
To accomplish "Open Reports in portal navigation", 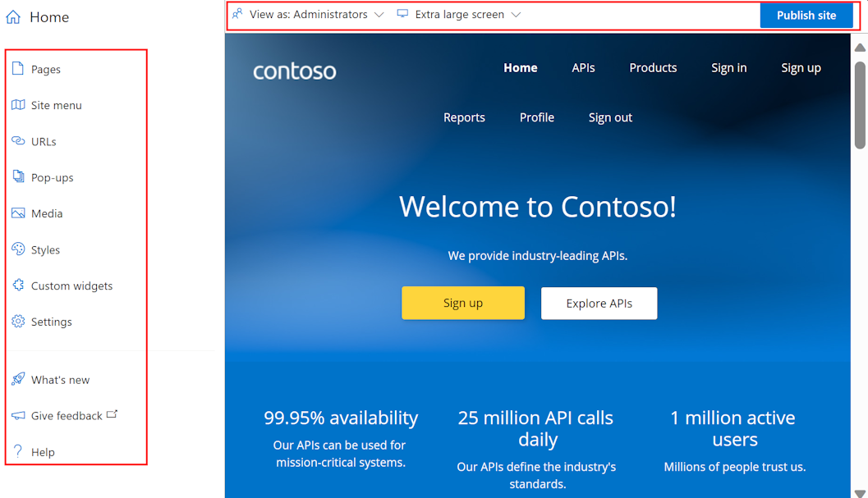I will point(464,118).
